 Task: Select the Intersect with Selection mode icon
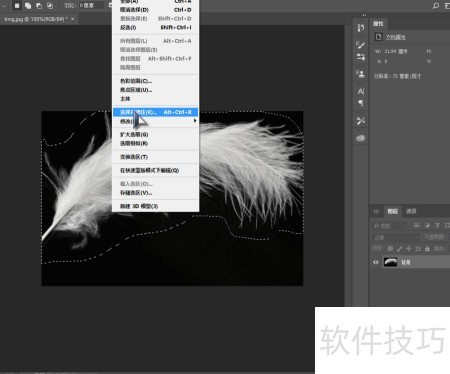(x=50, y=6)
